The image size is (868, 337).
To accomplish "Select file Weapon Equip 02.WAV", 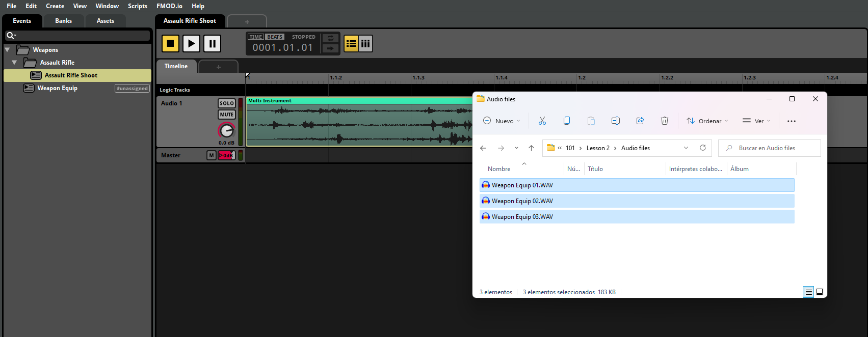I will coord(637,201).
